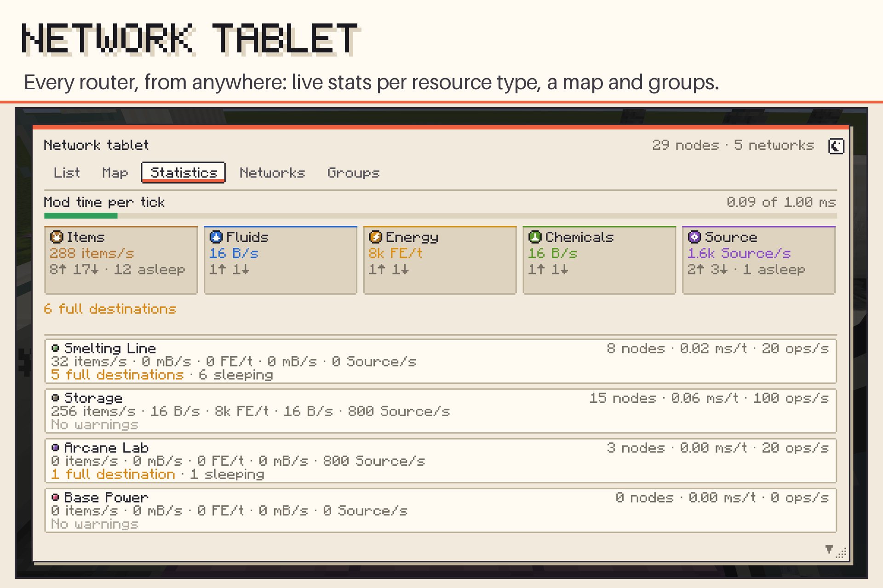The image size is (883, 588).
Task: Click the Storage network color dot
Action: (55, 398)
